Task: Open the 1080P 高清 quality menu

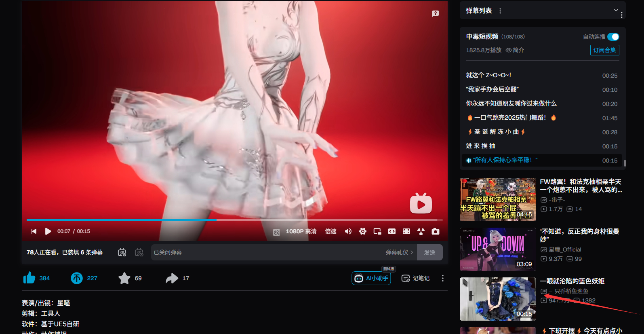Action: [301, 231]
